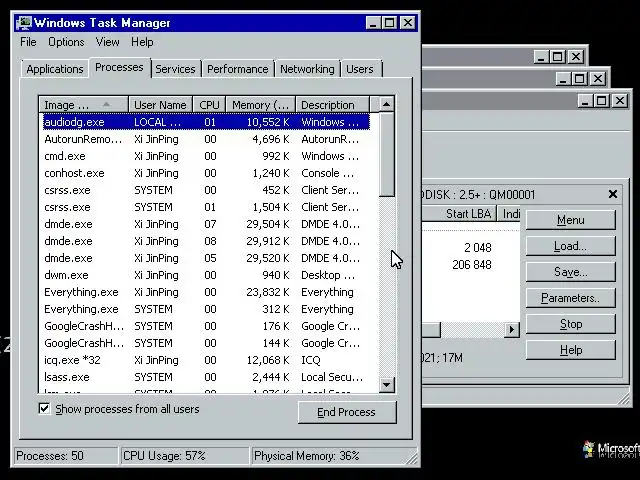
Task: Select GoogleCrashH... row using 144 K
Action: coord(207,343)
